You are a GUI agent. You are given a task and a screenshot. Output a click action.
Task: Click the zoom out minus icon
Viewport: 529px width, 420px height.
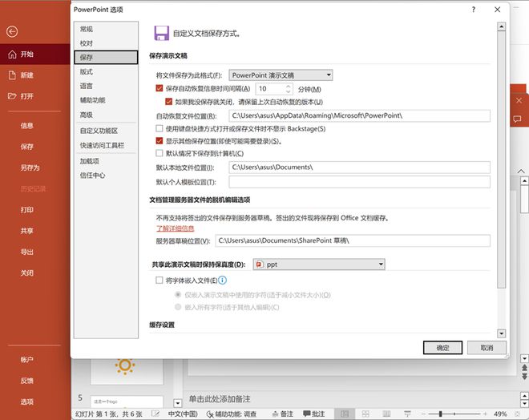coord(424,414)
